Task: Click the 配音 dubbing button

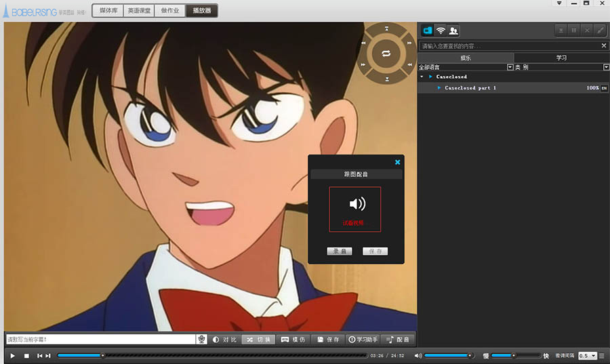Action: tap(397, 340)
